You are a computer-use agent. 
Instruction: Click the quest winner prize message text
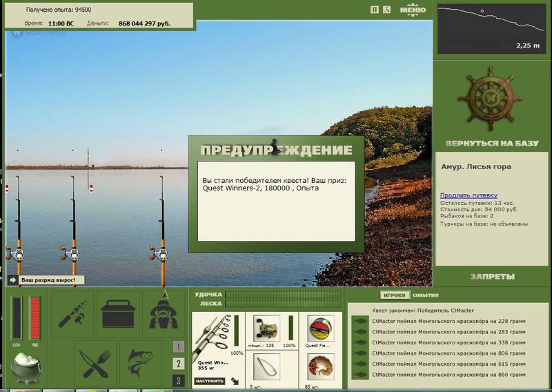[274, 184]
